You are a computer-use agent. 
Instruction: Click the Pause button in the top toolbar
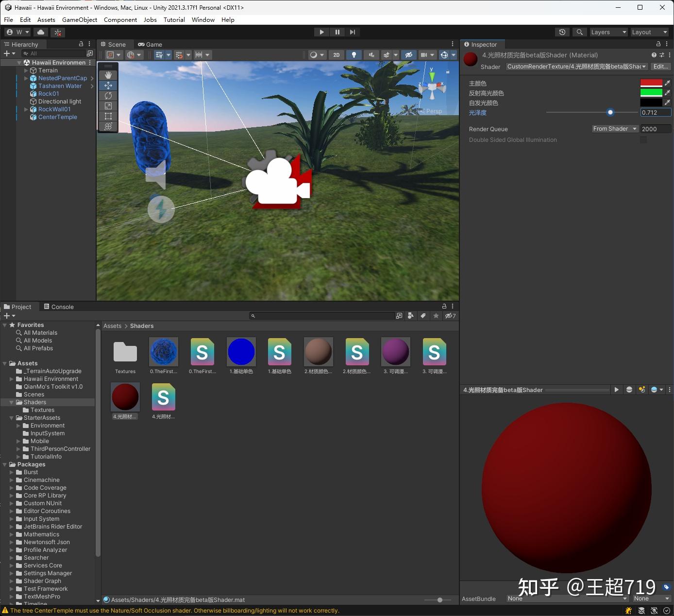[337, 32]
